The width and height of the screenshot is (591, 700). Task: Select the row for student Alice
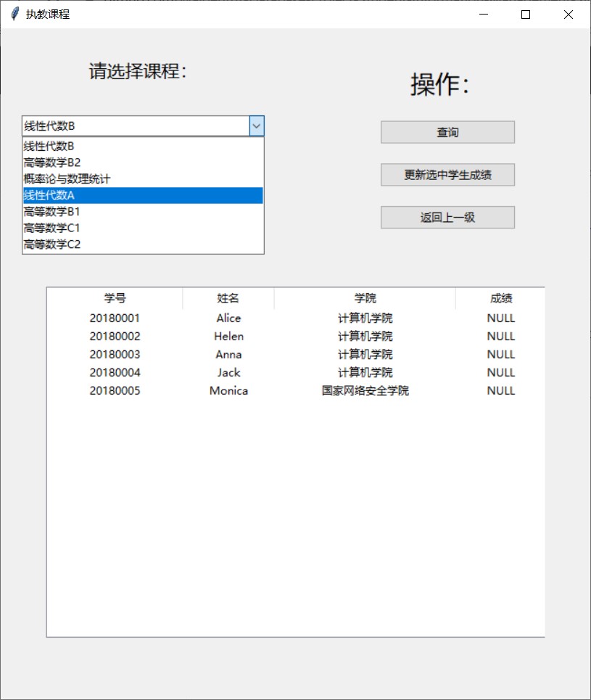(228, 318)
